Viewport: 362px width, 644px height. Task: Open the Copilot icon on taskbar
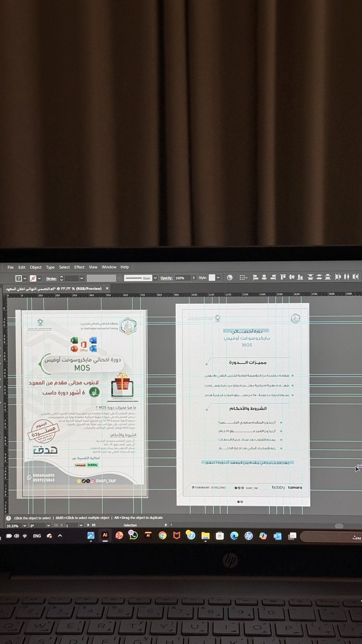pos(263,536)
